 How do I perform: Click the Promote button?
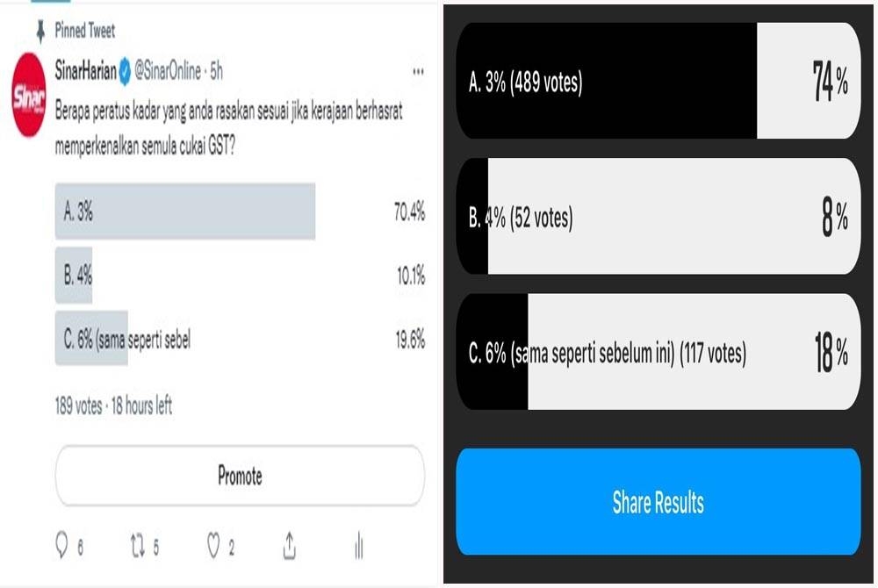click(x=240, y=476)
